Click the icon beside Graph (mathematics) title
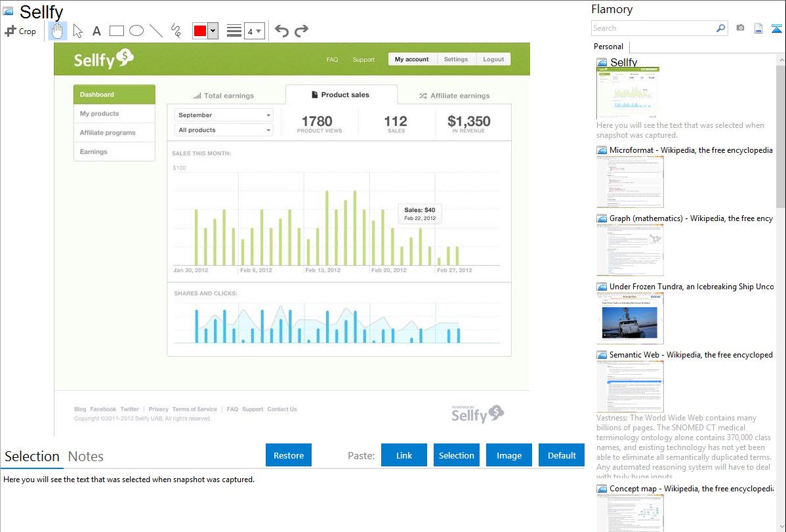Image resolution: width=786 pixels, height=532 pixels. (x=602, y=218)
